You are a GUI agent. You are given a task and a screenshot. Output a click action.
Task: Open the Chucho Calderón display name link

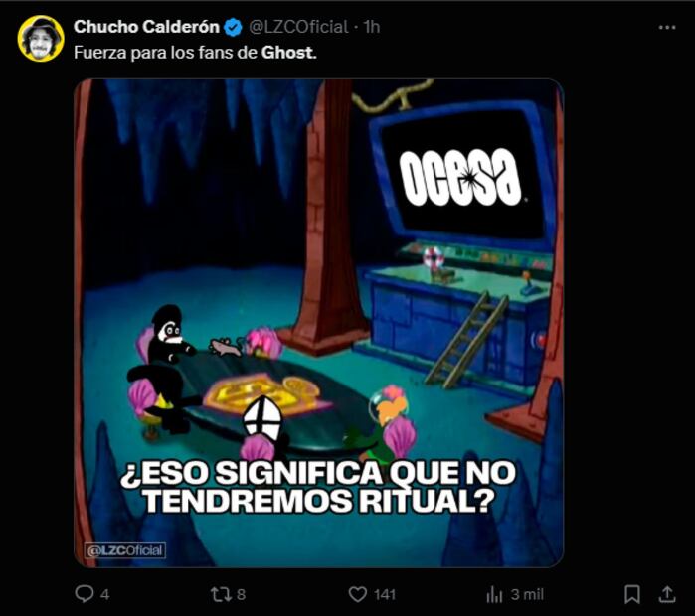[x=146, y=27]
